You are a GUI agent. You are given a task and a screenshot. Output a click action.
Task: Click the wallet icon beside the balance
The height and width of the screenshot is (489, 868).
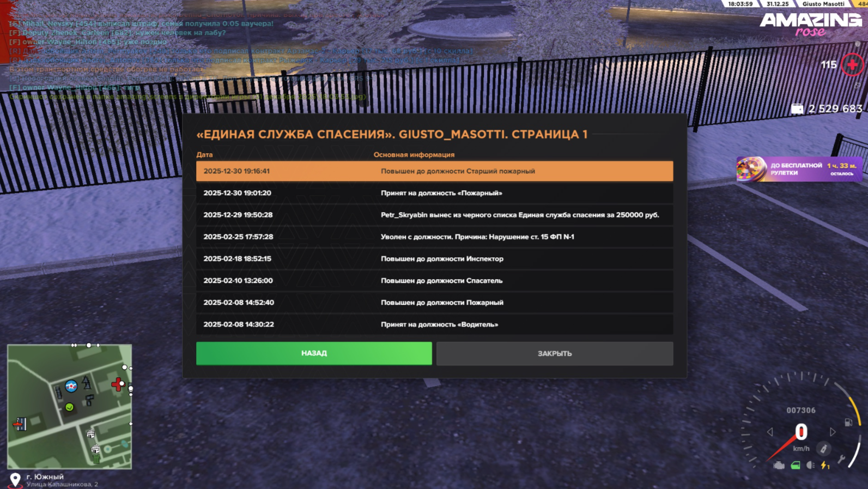click(797, 109)
